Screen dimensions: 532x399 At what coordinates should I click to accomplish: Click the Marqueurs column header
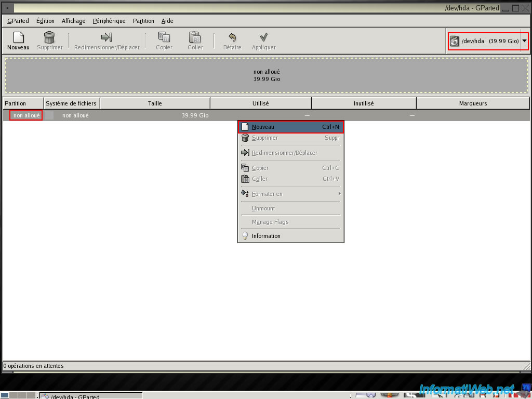pyautogui.click(x=473, y=103)
